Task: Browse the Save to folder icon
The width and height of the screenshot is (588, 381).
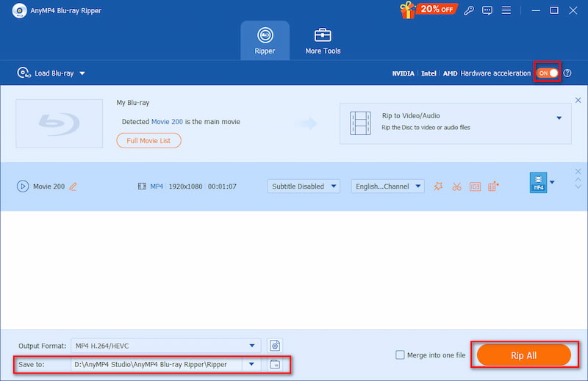Action: (x=275, y=364)
